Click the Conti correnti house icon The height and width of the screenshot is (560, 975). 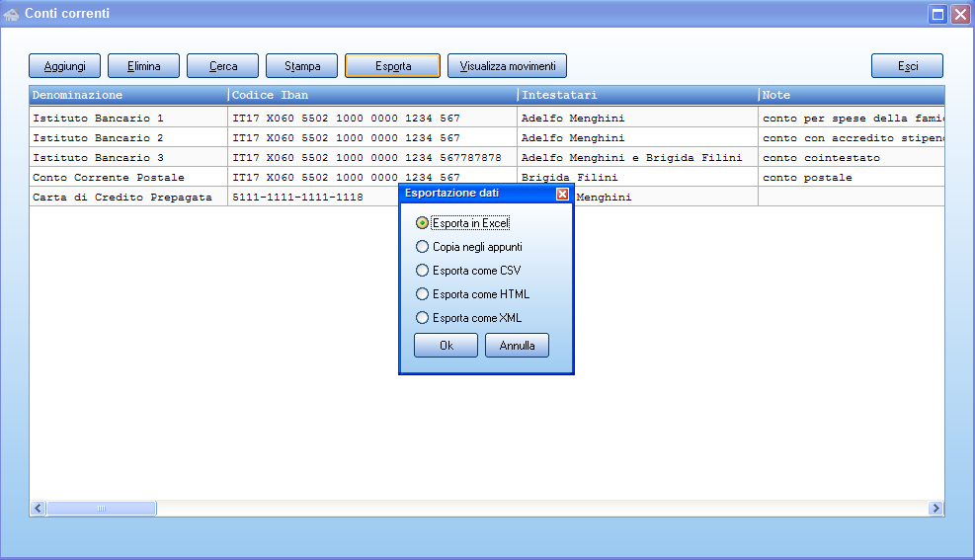11,14
